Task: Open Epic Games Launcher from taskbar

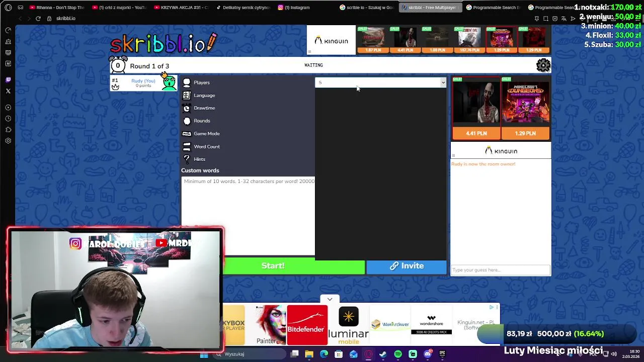Action: click(x=442, y=354)
